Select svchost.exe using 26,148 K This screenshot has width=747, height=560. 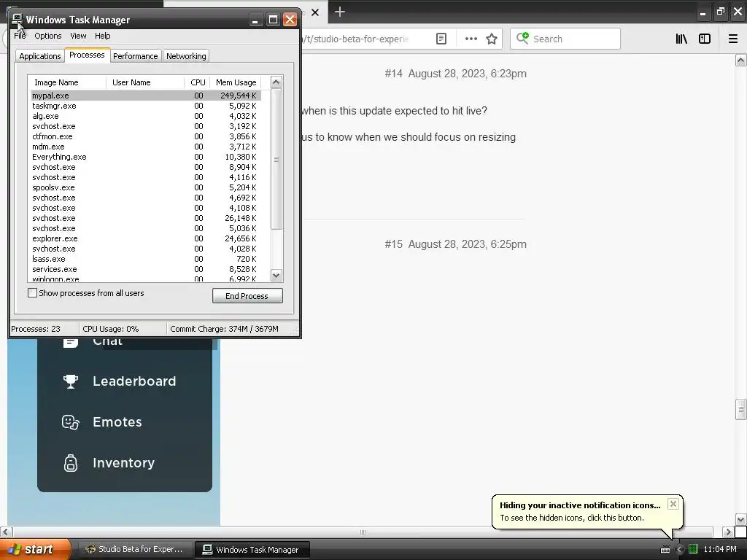146,218
